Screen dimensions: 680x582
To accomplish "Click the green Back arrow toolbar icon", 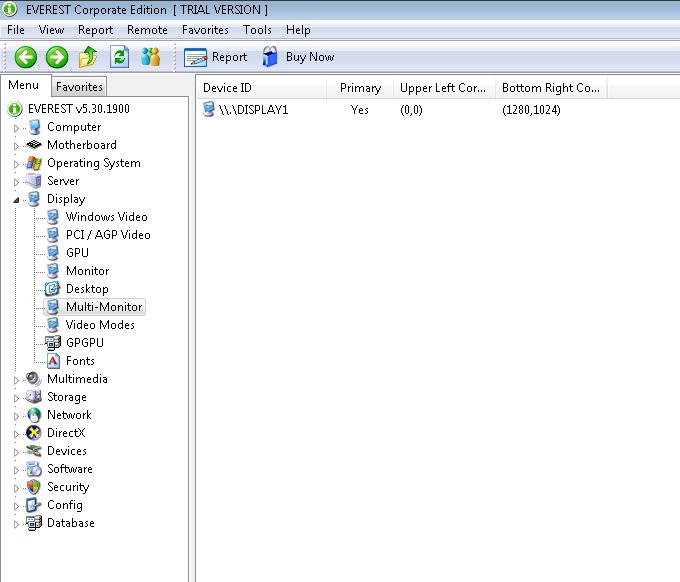I will (x=26, y=57).
